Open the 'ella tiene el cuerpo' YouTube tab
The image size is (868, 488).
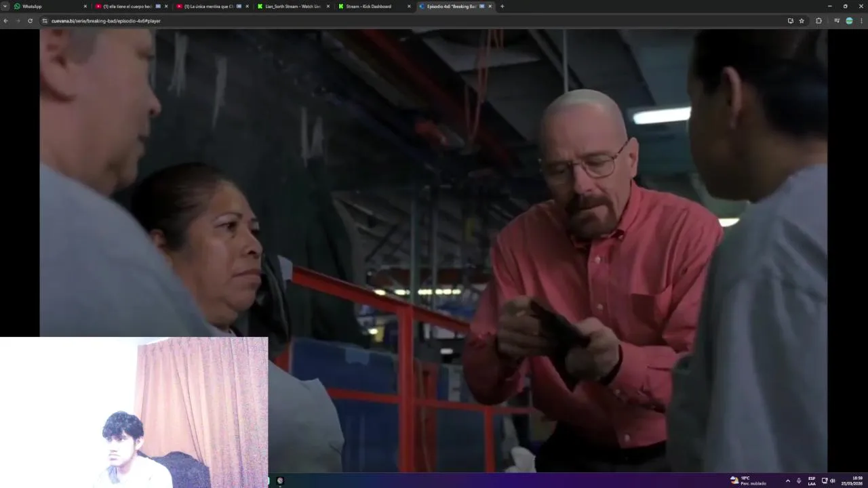click(x=130, y=6)
